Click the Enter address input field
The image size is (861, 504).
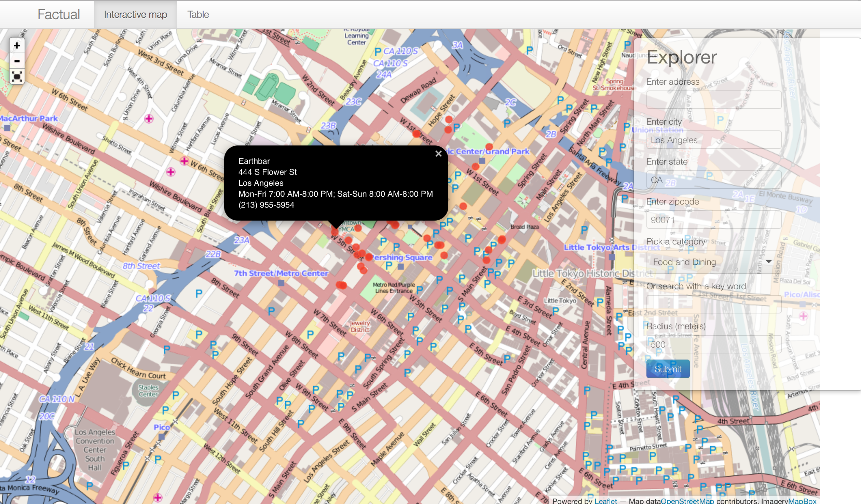tap(713, 100)
